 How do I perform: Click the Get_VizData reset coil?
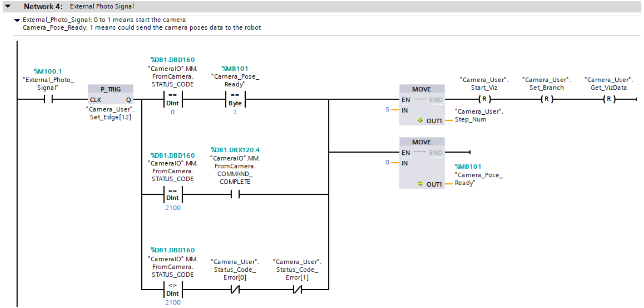pos(609,99)
